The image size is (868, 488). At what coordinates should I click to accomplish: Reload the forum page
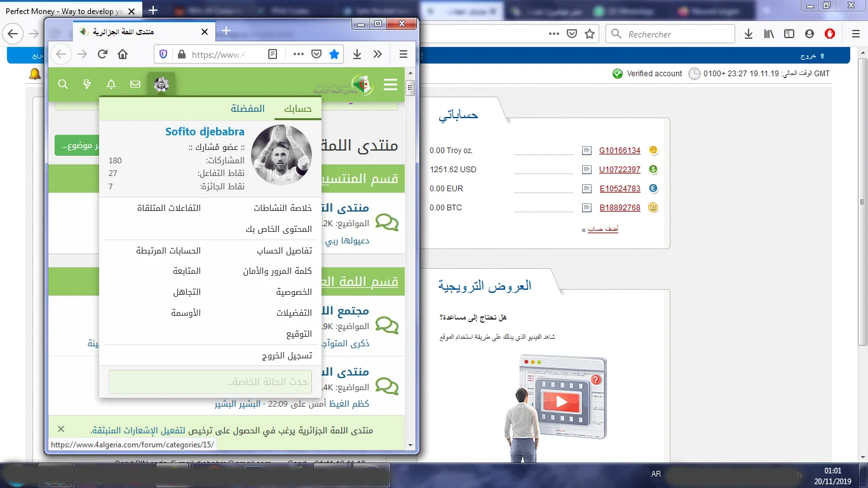[x=102, y=55]
